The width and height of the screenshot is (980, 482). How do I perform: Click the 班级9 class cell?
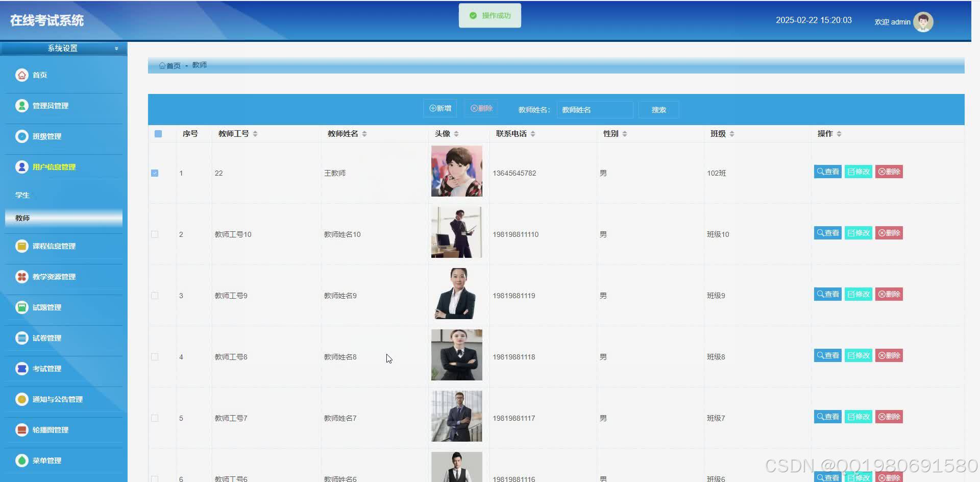coord(716,296)
